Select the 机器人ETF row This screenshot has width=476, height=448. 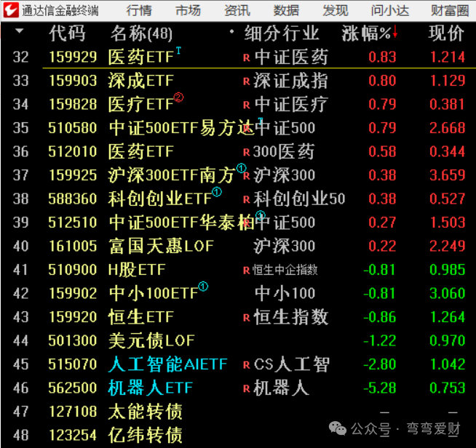tap(151, 388)
